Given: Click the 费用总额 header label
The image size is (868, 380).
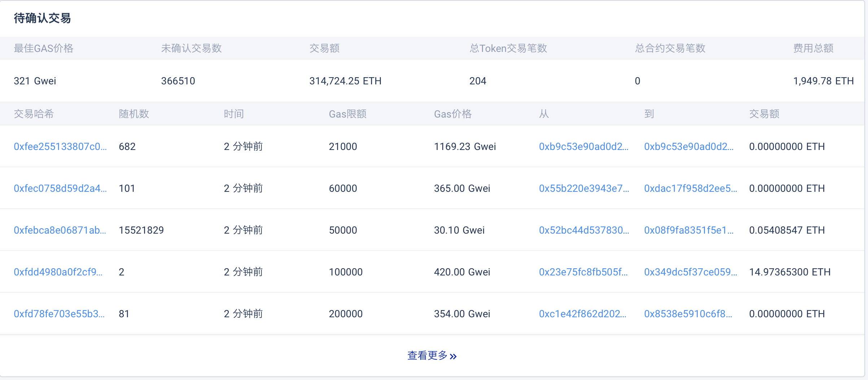Looking at the screenshot, I should [813, 48].
